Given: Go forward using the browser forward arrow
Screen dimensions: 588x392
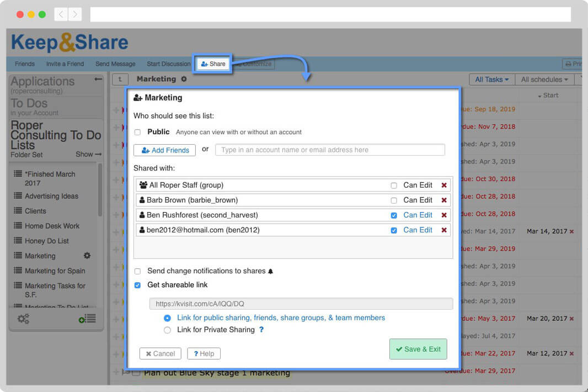Looking at the screenshot, I should tap(75, 15).
